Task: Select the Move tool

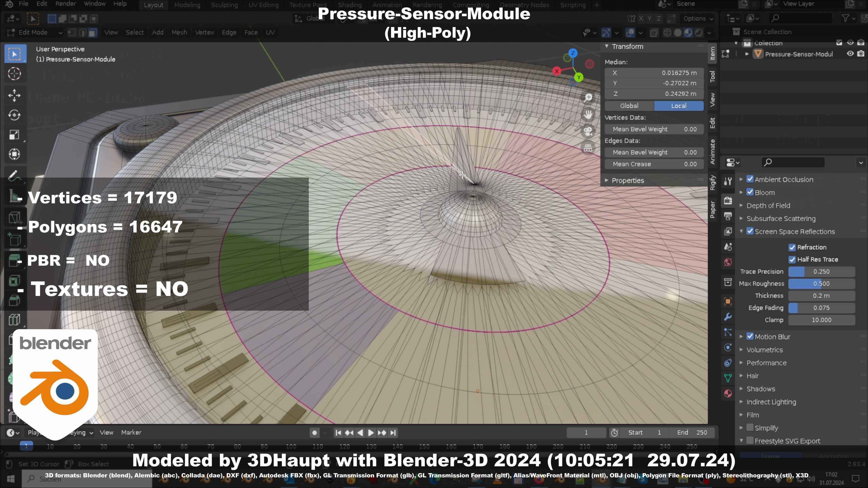Action: point(14,95)
